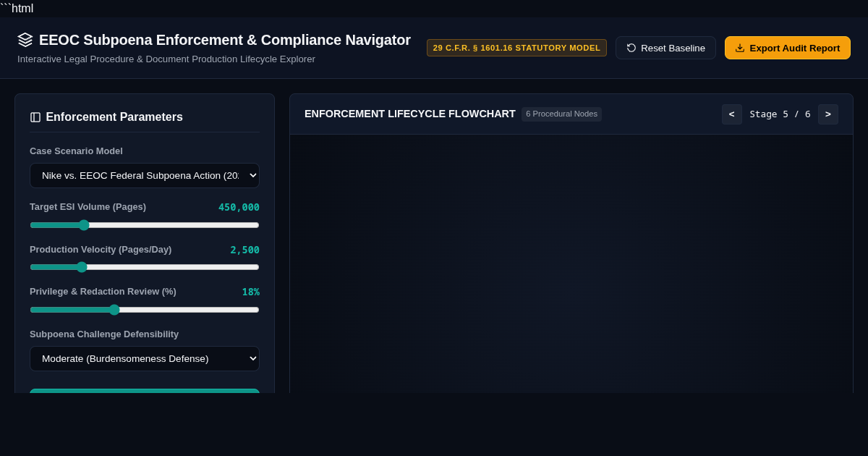Click the 2,500 pages per day value

[x=244, y=250]
